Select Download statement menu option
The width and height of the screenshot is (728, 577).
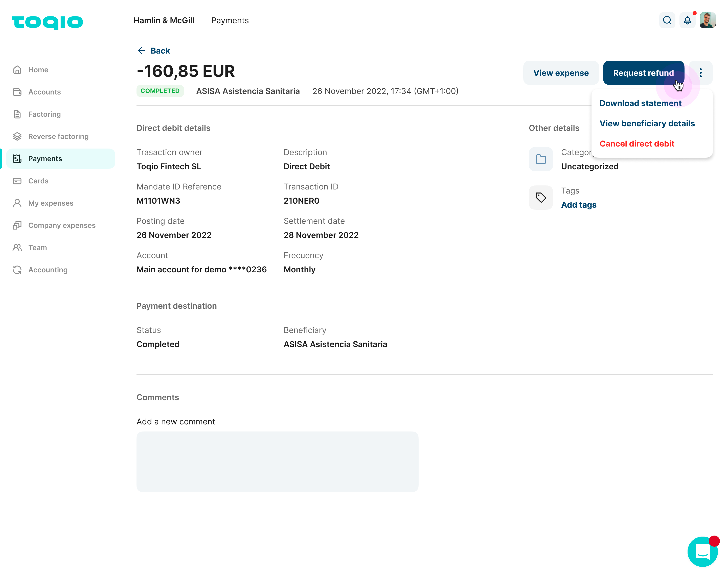click(640, 103)
